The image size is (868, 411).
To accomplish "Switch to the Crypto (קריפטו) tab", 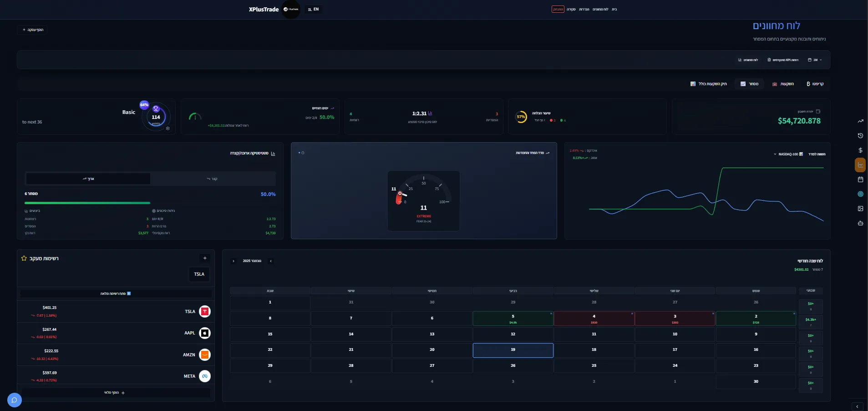I will pyautogui.click(x=815, y=84).
